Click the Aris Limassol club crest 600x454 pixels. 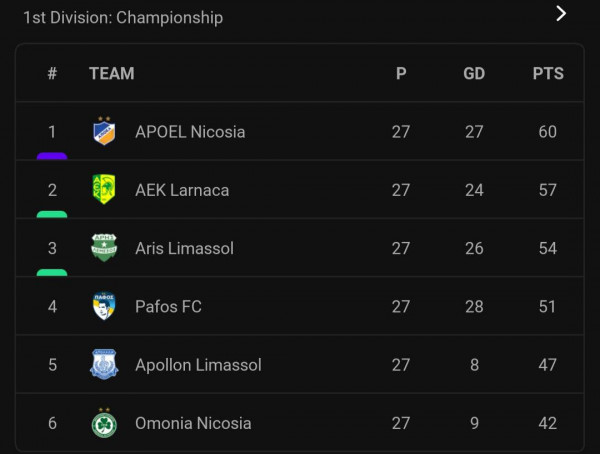click(104, 248)
